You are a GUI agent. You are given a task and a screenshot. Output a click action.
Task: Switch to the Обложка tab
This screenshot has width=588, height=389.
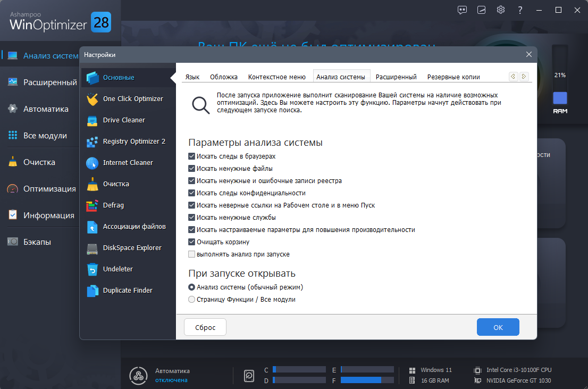coord(224,77)
